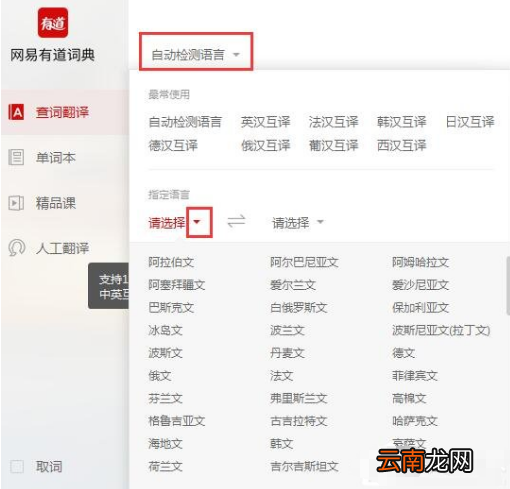Choose 阿拉伯文 from the language list
Image resolution: width=510 pixels, height=489 pixels.
[171, 262]
